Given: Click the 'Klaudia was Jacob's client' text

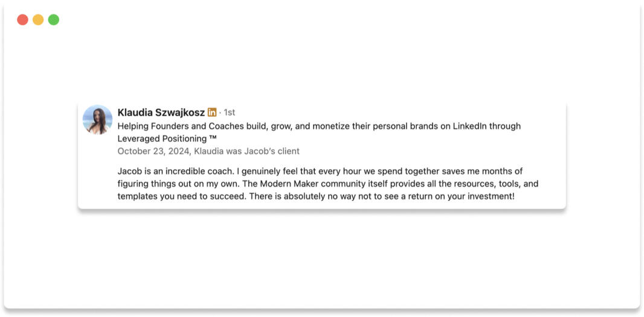Looking at the screenshot, I should 246,151.
